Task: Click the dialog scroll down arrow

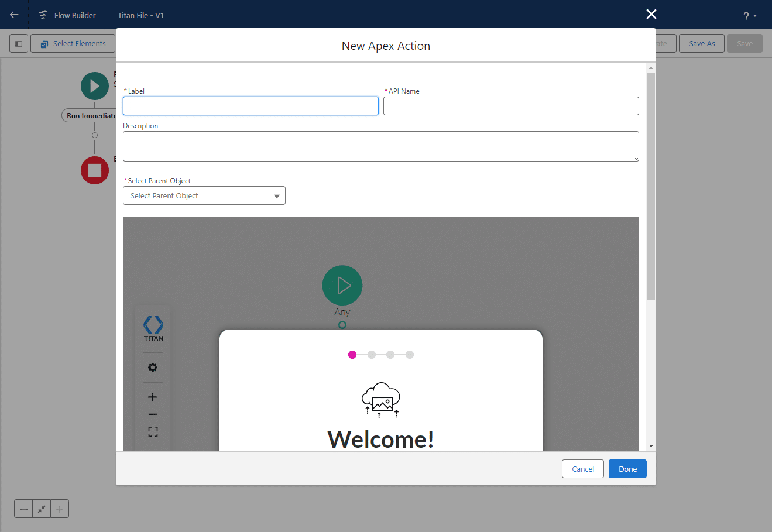Action: [651, 446]
